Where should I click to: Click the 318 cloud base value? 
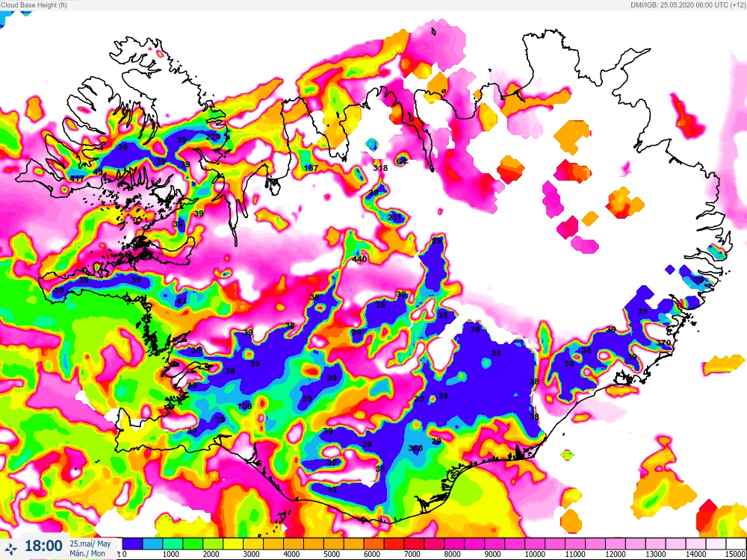coord(380,167)
